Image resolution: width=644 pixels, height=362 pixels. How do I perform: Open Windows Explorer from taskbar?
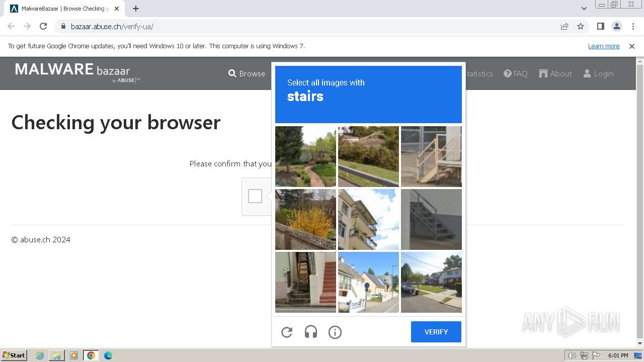pyautogui.click(x=57, y=355)
